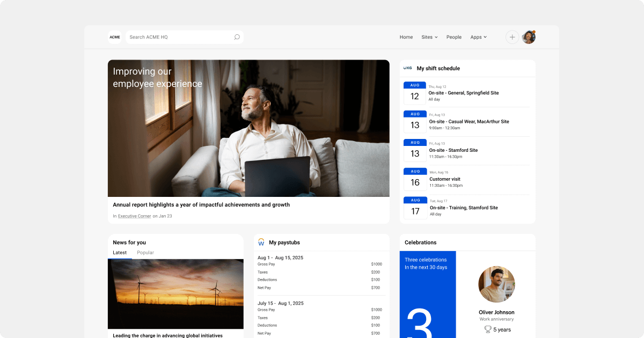
Task: Switch to the Latest news tab
Action: [x=120, y=253]
